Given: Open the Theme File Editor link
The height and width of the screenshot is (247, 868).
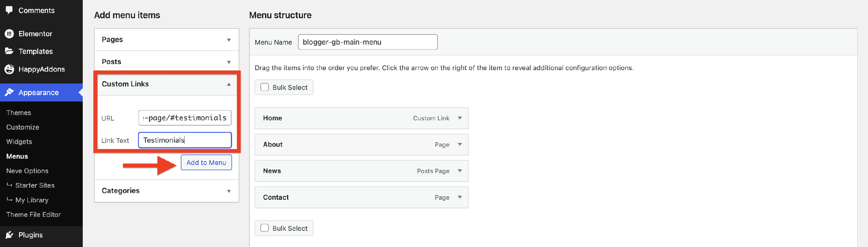Looking at the screenshot, I should [x=33, y=215].
